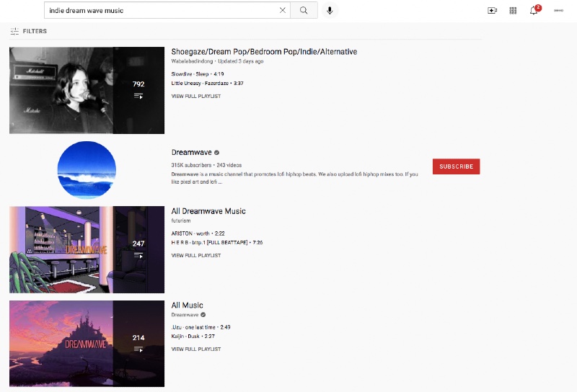This screenshot has width=577, height=392.
Task: Open the create video camera icon
Action: 492,10
